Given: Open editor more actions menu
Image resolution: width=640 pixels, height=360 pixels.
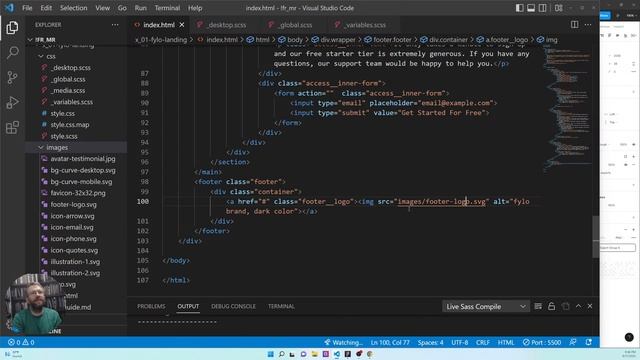Looking at the screenshot, I should click(x=588, y=24).
